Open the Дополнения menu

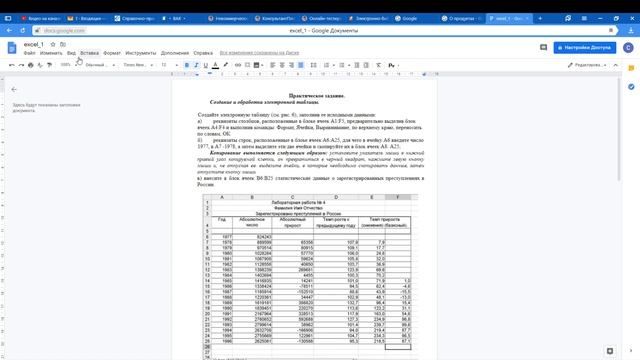click(175, 53)
